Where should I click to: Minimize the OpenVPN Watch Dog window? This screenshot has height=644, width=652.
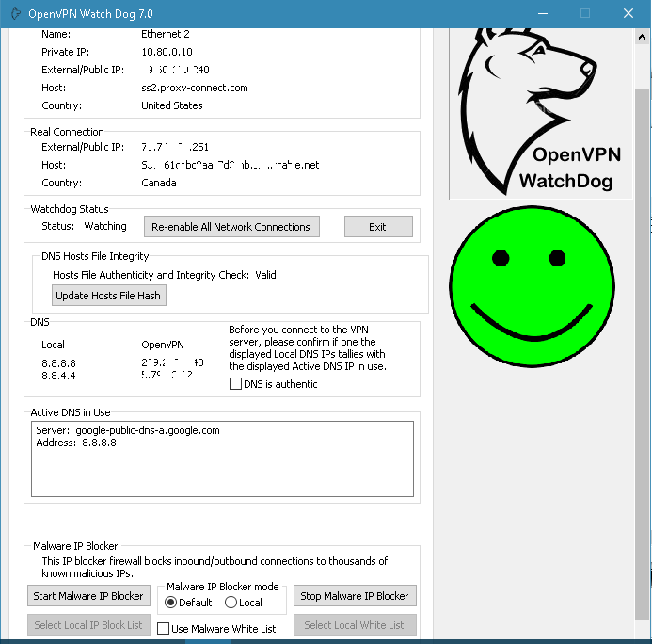[543, 14]
